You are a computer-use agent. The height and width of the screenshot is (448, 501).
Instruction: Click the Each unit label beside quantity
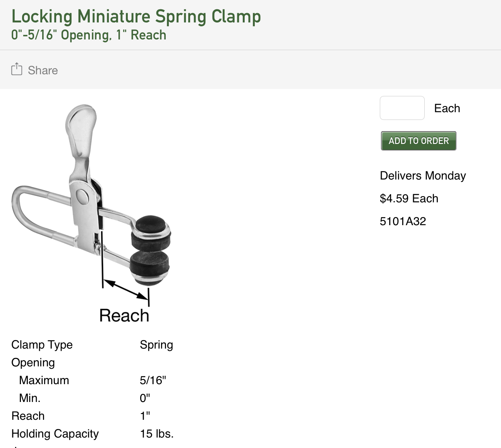[447, 108]
